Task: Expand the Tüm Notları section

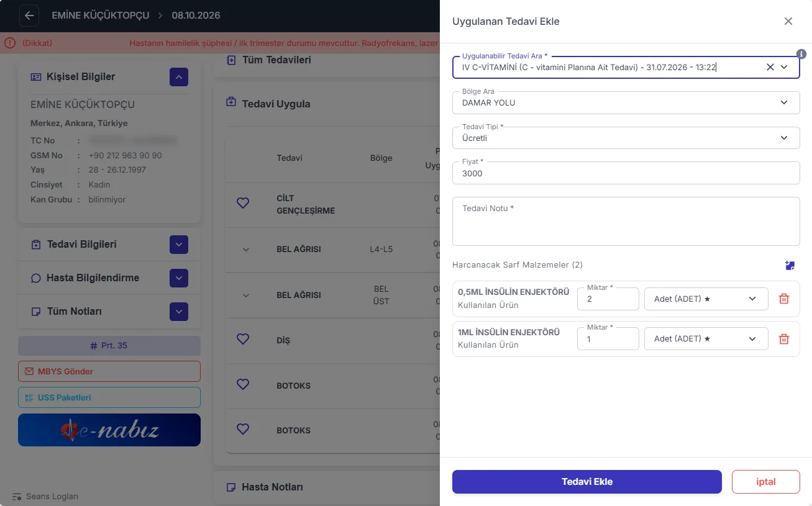Action: (x=179, y=312)
